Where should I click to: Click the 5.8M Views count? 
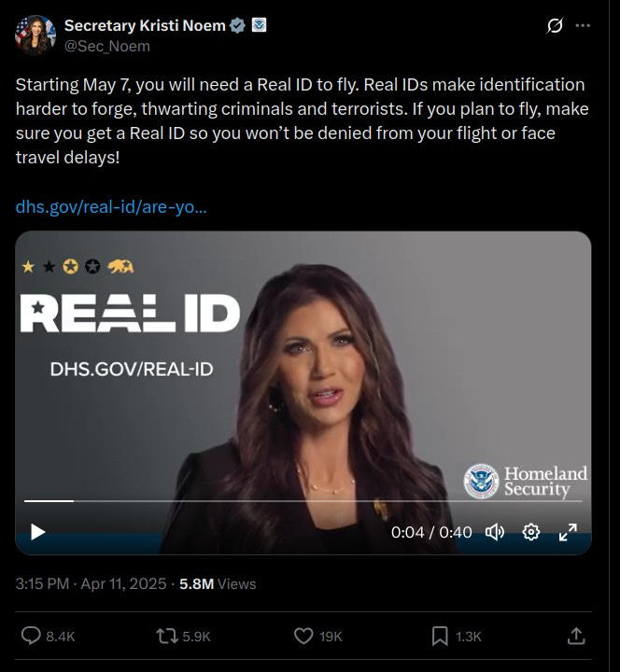click(x=218, y=583)
